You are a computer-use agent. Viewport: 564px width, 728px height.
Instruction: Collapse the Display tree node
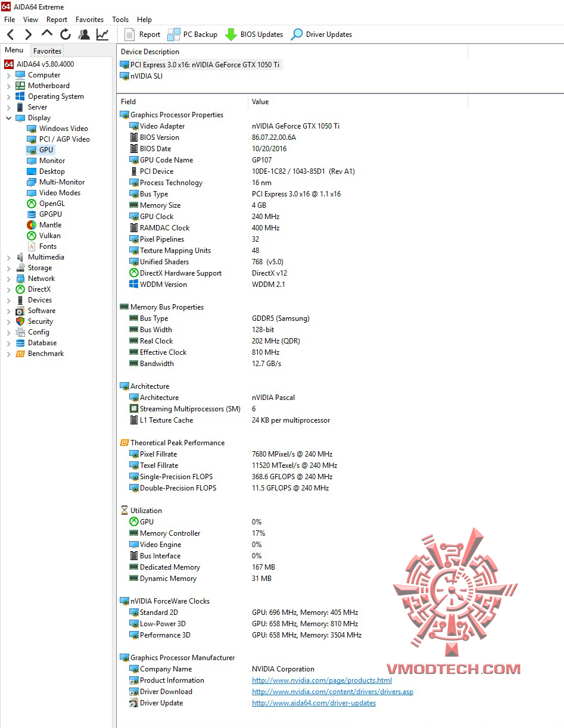[8, 118]
